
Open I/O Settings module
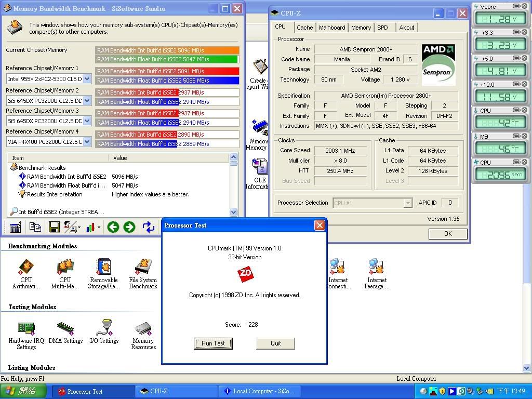104,332
